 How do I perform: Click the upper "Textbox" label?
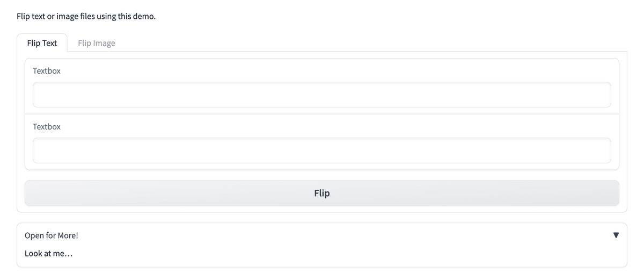pos(47,71)
